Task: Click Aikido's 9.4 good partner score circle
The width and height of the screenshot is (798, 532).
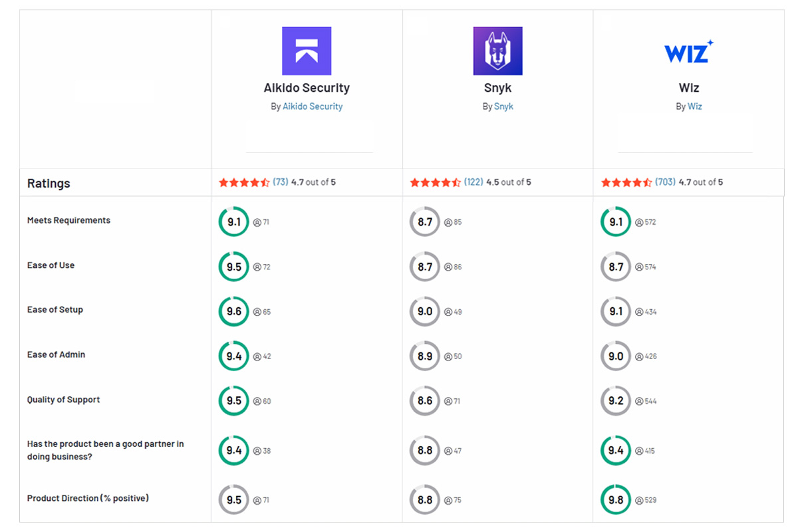Action: 234,450
